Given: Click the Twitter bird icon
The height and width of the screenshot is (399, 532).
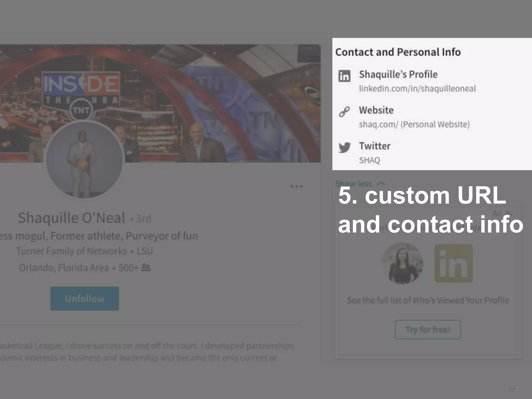Looking at the screenshot, I should coord(344,147).
